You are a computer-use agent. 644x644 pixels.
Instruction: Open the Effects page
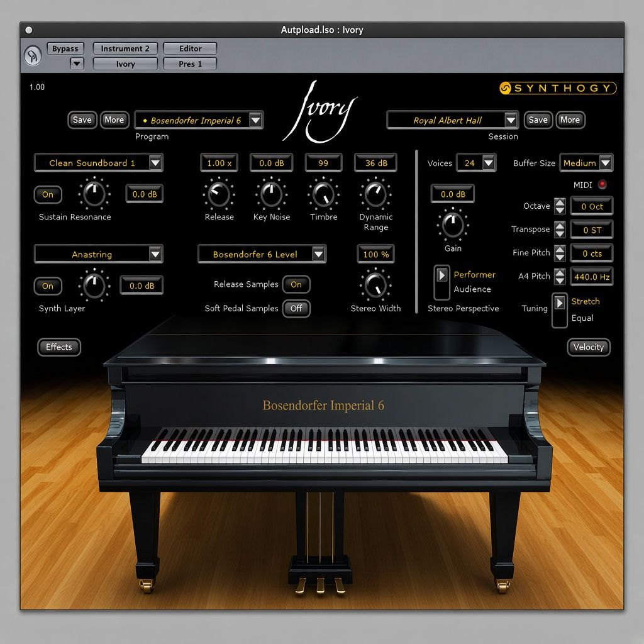(x=59, y=347)
